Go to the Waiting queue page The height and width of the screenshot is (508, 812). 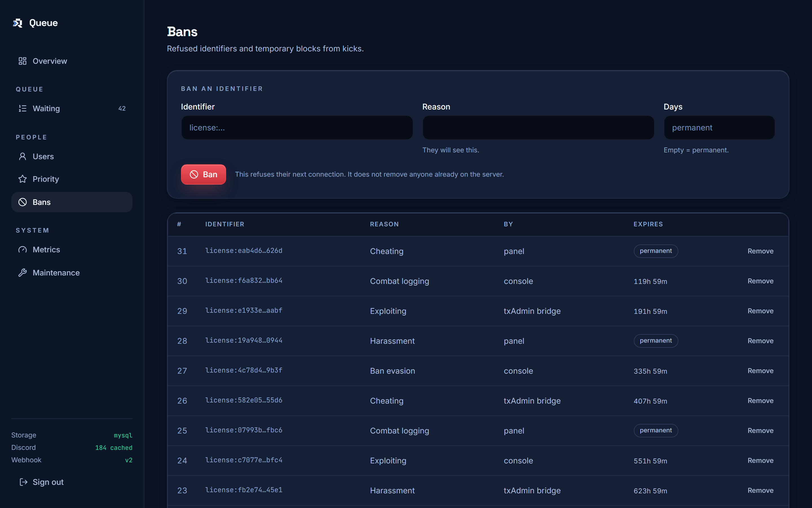72,109
